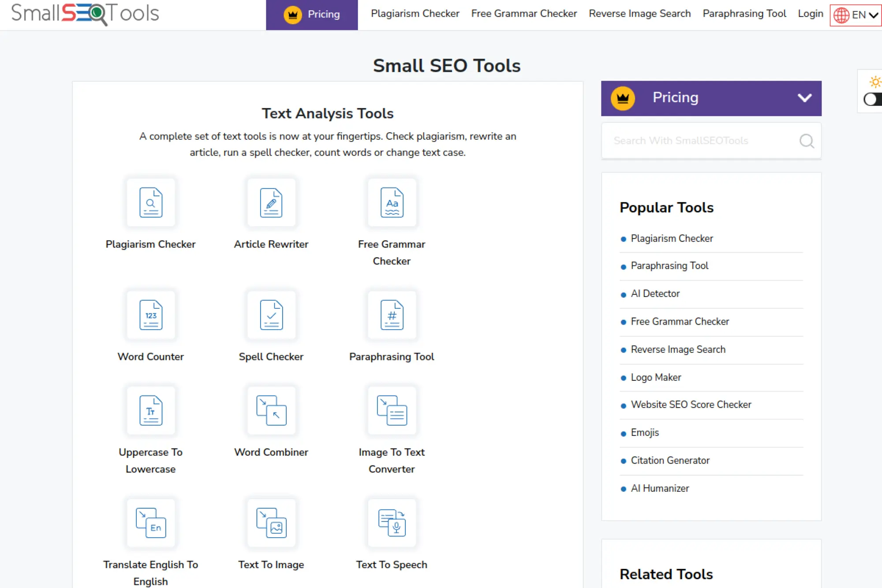Collapse the Pricing panel chevron
Image resolution: width=882 pixels, height=588 pixels.
pos(805,98)
